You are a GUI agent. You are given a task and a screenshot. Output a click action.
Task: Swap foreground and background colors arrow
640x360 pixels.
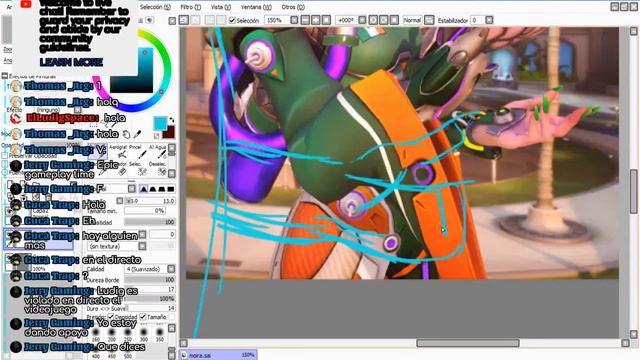[x=171, y=120]
